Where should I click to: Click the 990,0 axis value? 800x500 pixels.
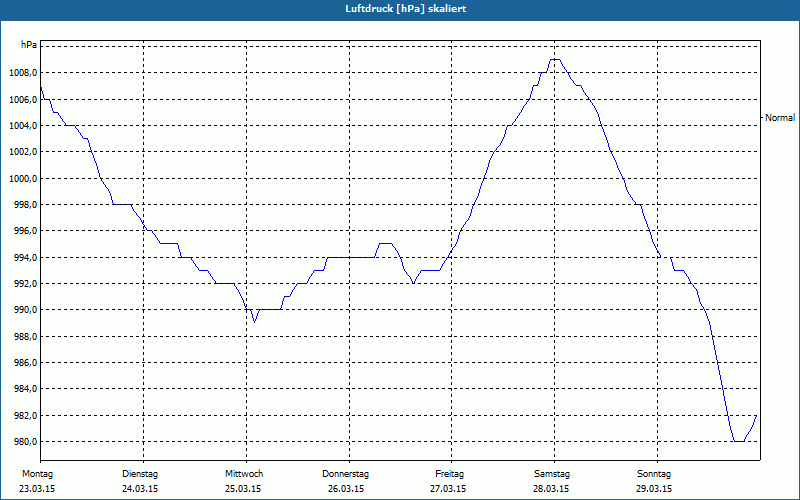click(26, 310)
